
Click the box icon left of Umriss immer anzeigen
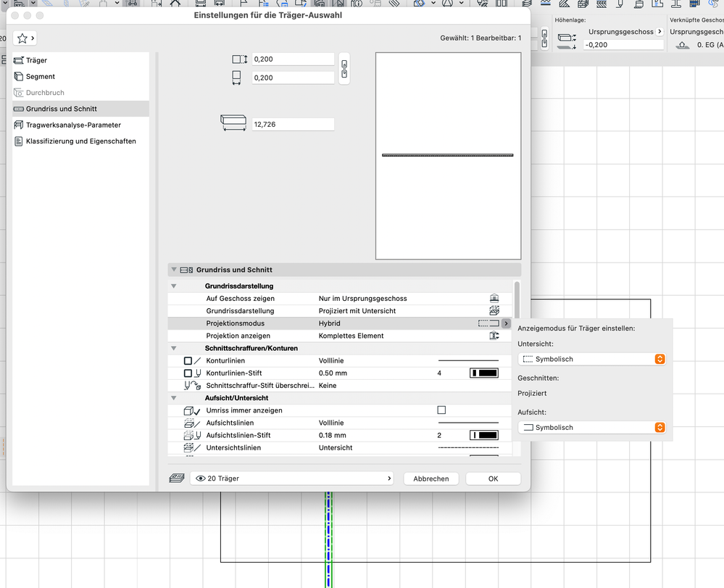(191, 410)
